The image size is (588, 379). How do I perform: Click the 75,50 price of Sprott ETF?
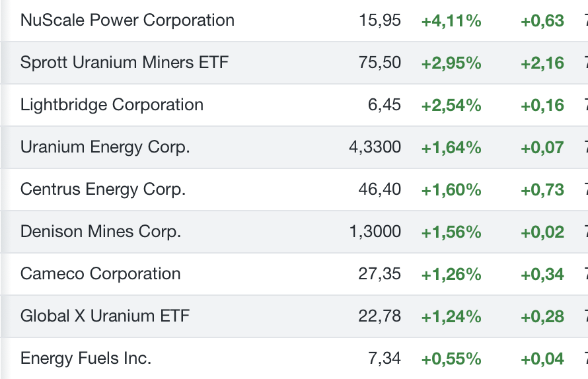click(x=380, y=63)
